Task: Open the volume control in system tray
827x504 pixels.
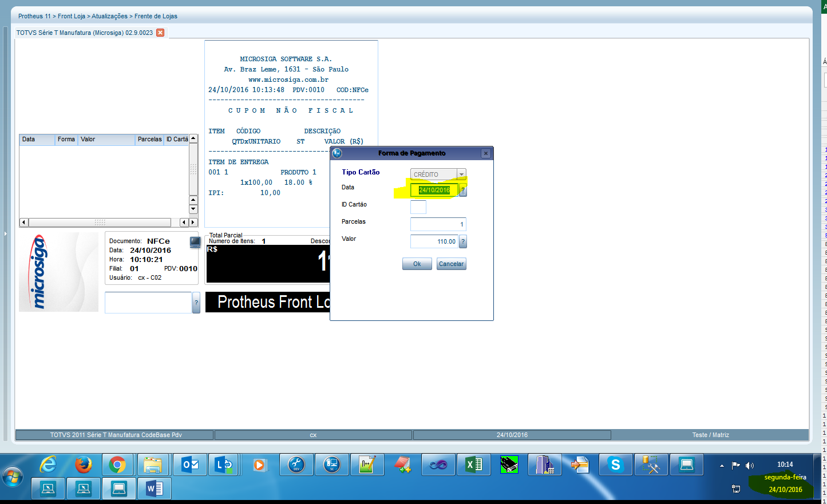Action: 750,466
